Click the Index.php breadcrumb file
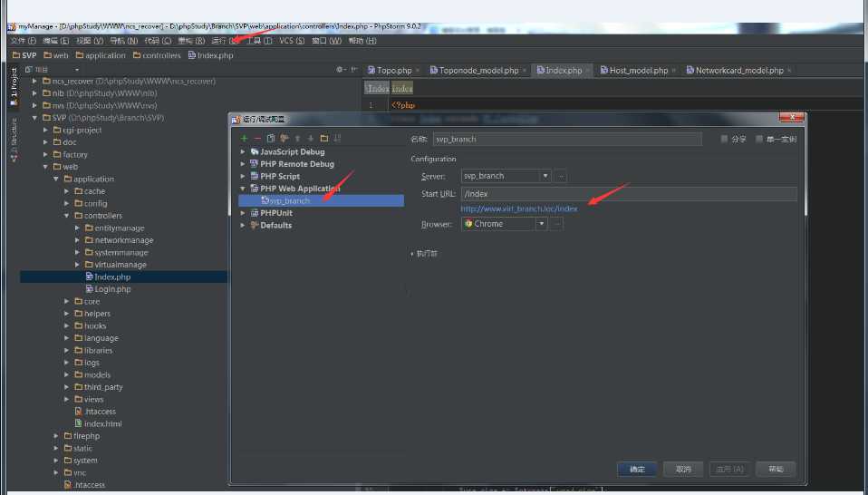The width and height of the screenshot is (868, 495). point(210,55)
